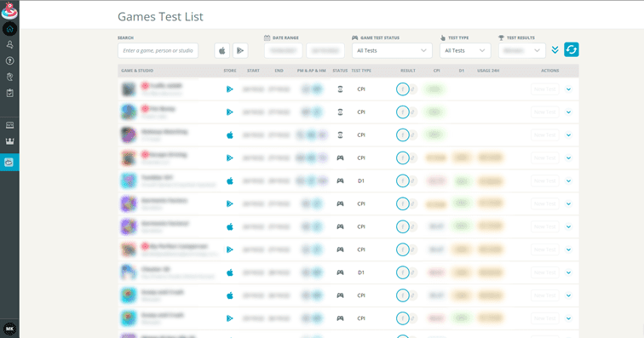This screenshot has height=338, width=644.
Task: Select the highlighted game tests sidebar icon
Action: [9, 163]
